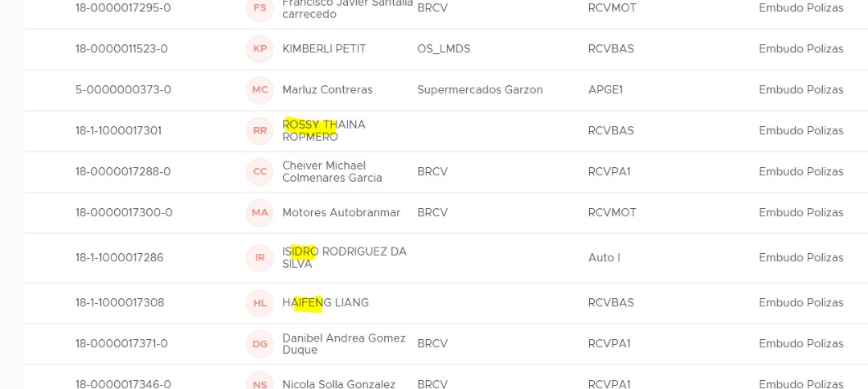
Task: Click Embudo Polizas in Motores Autobranmar row
Action: (801, 212)
